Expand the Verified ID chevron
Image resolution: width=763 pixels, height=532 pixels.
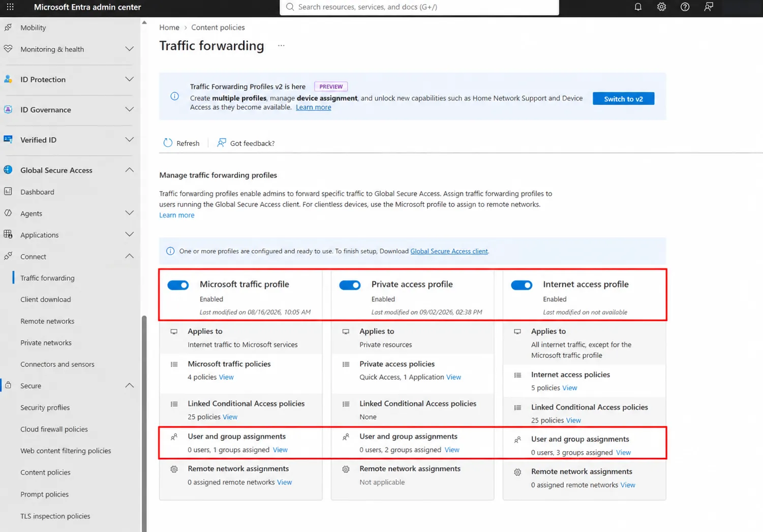pyautogui.click(x=130, y=140)
